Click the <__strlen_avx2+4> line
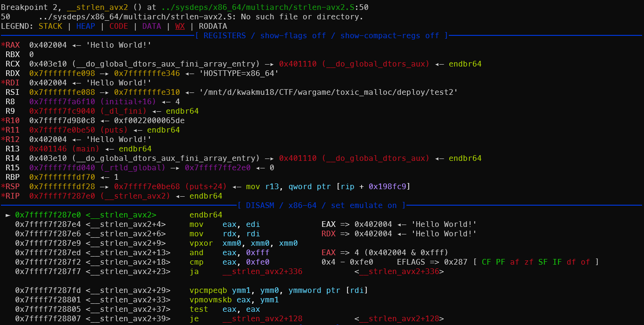The image size is (644, 325). coord(125,224)
